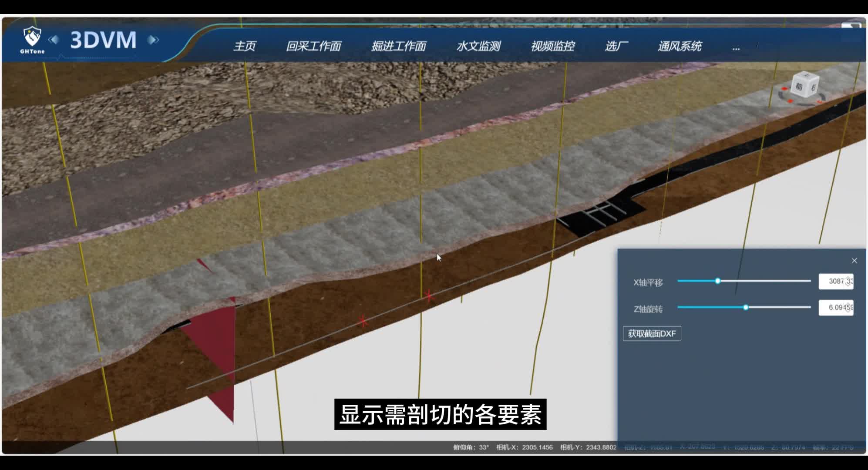Open the 掘进工作面 menu
Screen dimensions: 868x470
pyautogui.click(x=399, y=46)
